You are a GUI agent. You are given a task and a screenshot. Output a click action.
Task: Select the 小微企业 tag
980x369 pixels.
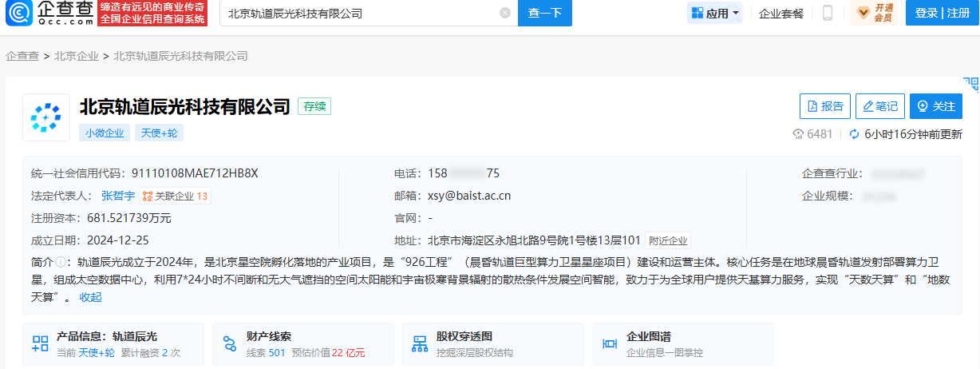(105, 133)
